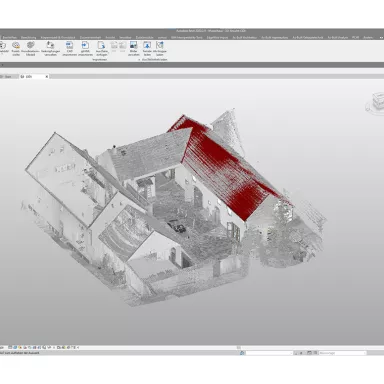
Task: Open the As-Built Gebäudetechnik ribbon tab
Action: [x=308, y=37]
